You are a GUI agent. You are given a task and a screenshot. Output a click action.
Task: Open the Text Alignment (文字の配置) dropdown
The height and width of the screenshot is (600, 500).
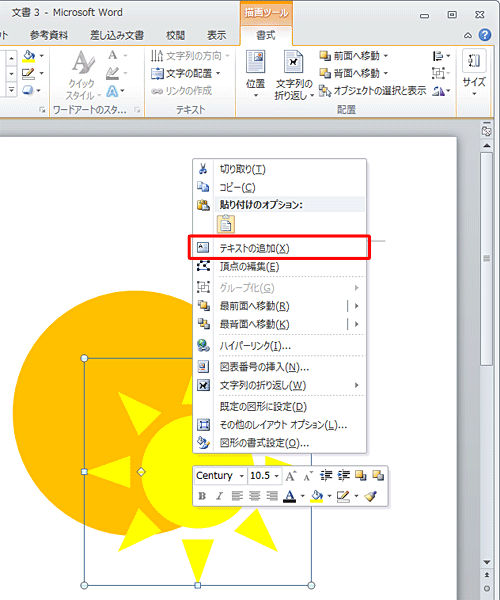tap(186, 73)
